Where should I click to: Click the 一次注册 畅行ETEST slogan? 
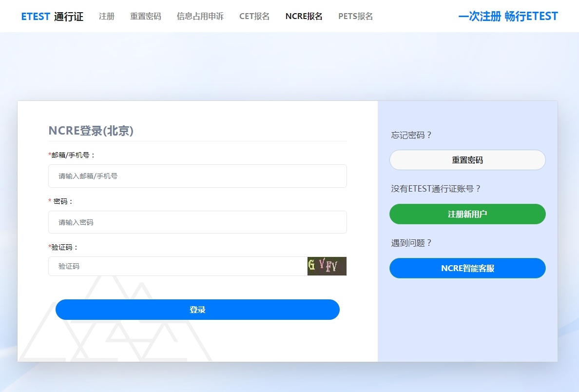pos(508,17)
